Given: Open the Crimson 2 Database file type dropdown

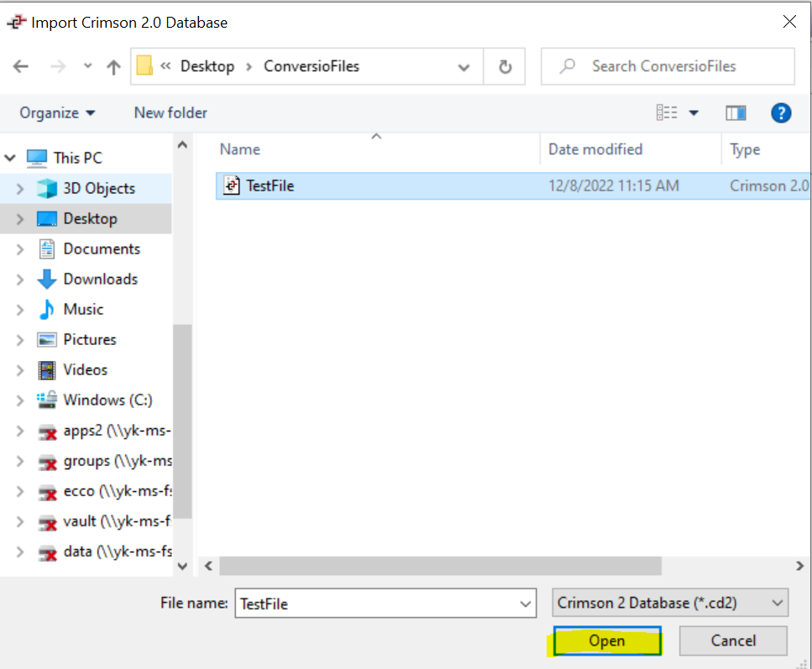Looking at the screenshot, I should [670, 603].
